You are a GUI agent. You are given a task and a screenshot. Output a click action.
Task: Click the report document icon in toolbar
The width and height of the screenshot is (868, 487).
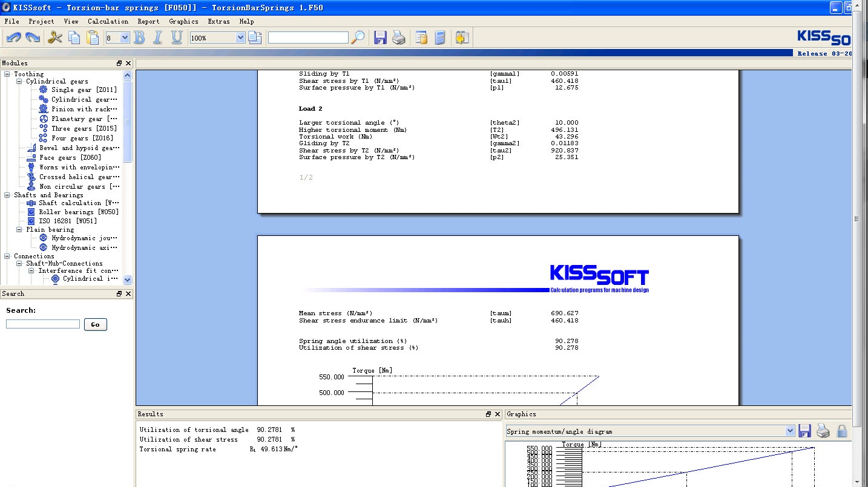[x=421, y=38]
